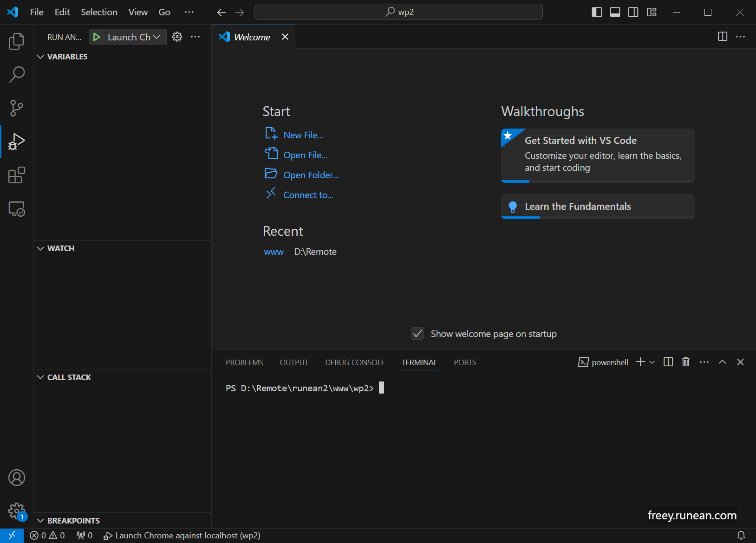Image resolution: width=756 pixels, height=543 pixels.
Task: Open the recent www folder
Action: 274,252
